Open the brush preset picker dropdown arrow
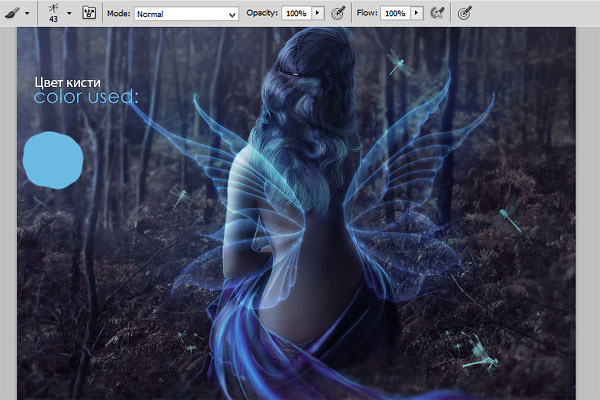The image size is (600, 400). click(69, 13)
